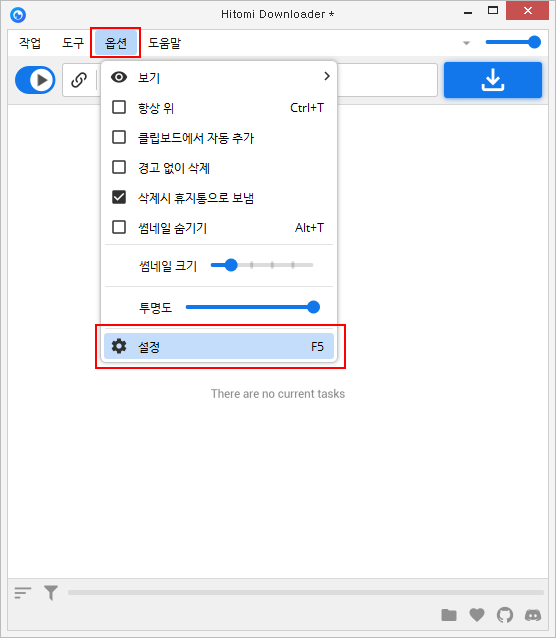Click the filter funnel icon
This screenshot has height=638, width=556.
click(51, 593)
